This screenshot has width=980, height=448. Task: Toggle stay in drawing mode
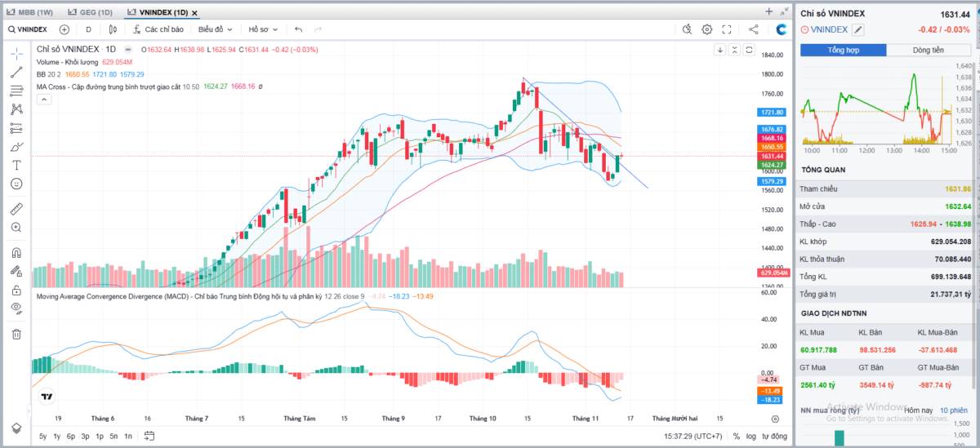[x=16, y=271]
